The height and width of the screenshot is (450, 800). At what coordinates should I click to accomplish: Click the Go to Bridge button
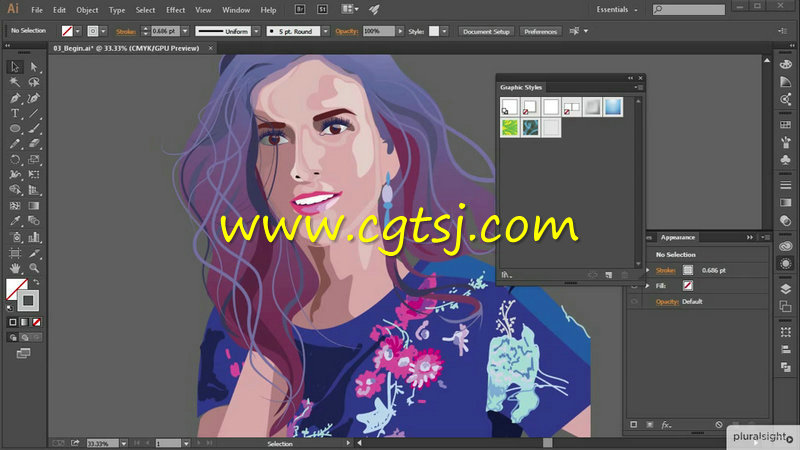tap(300, 9)
